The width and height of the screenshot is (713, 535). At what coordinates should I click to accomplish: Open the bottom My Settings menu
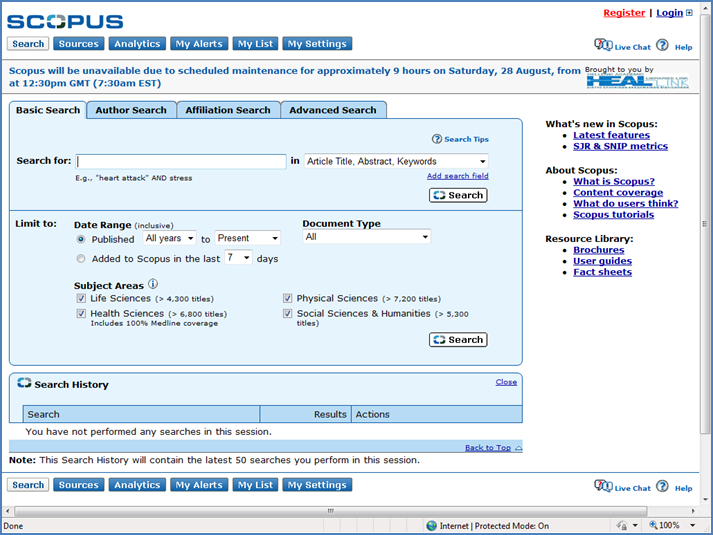[317, 485]
